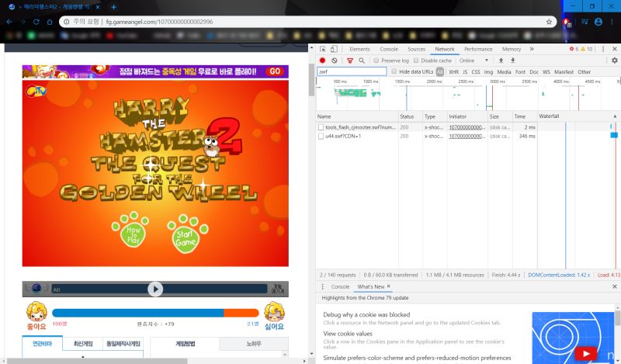Screen dimensions: 621x364
Task: Filter requests by JS type
Action: [x=465, y=71]
